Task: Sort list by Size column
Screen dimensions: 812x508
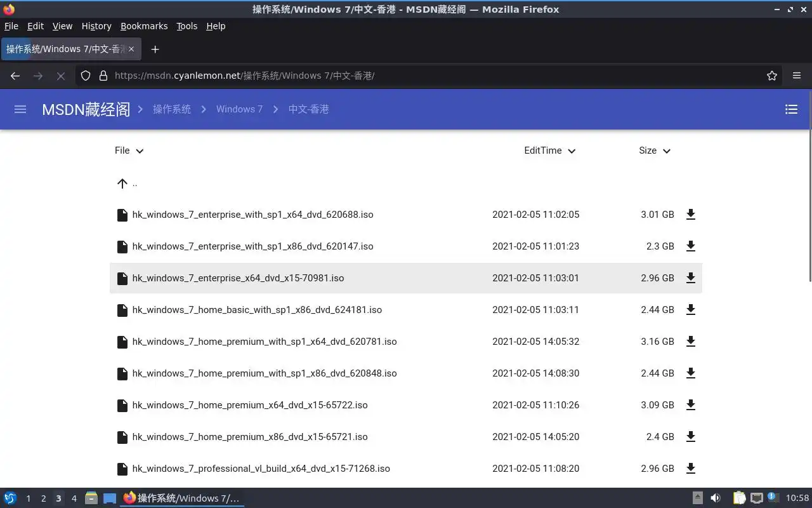Action: coord(655,150)
